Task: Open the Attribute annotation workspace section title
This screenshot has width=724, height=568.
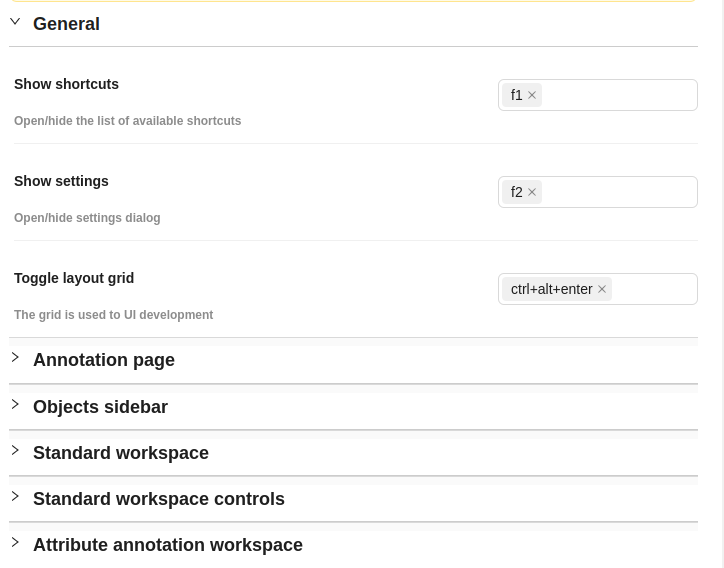Action: [168, 545]
